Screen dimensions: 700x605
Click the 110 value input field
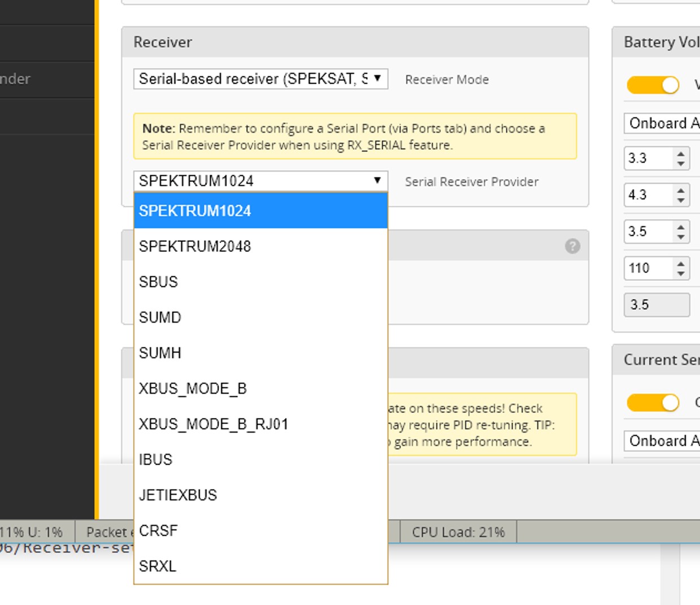coord(648,268)
